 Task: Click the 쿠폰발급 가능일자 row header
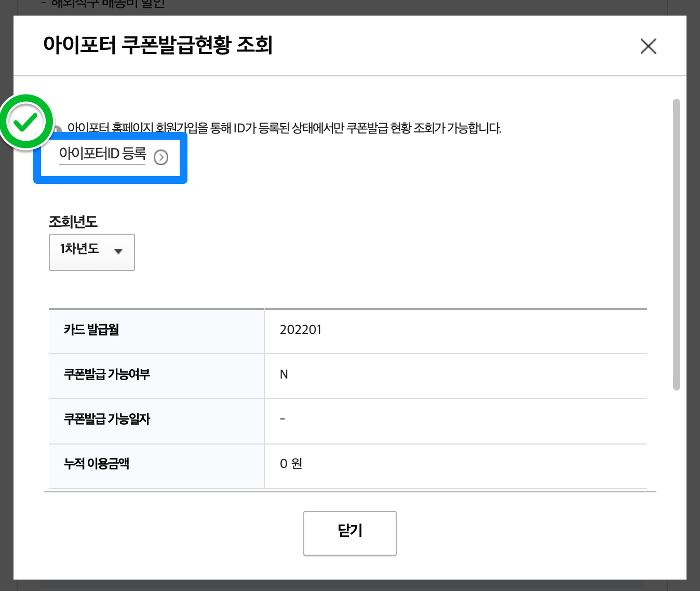(x=156, y=421)
